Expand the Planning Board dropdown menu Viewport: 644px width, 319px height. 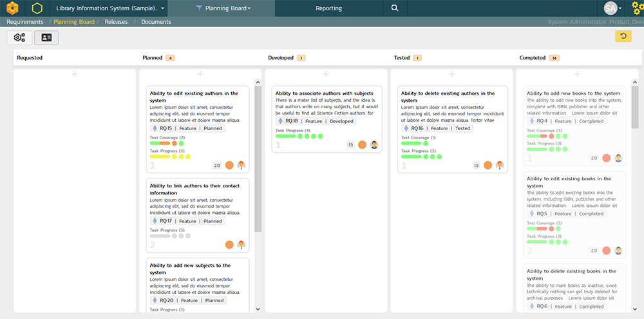(x=227, y=8)
